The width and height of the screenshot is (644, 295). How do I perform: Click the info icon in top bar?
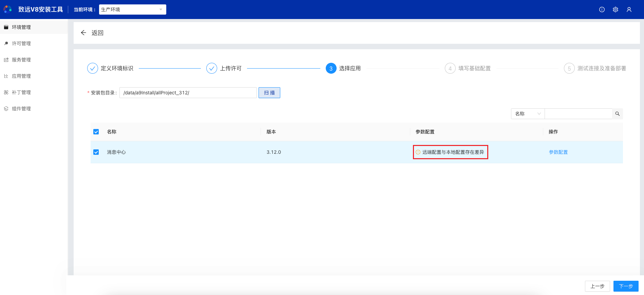coord(602,10)
